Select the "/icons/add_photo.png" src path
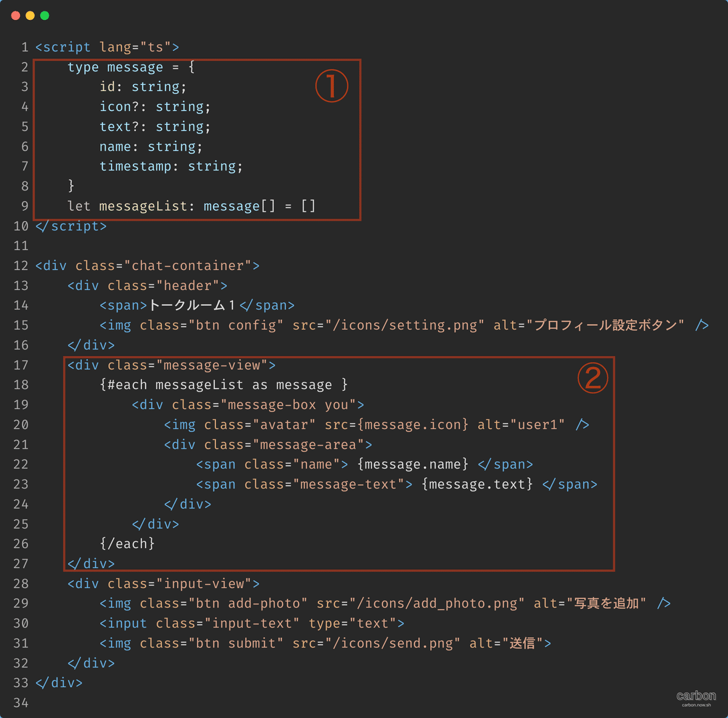This screenshot has width=728, height=718. click(437, 603)
